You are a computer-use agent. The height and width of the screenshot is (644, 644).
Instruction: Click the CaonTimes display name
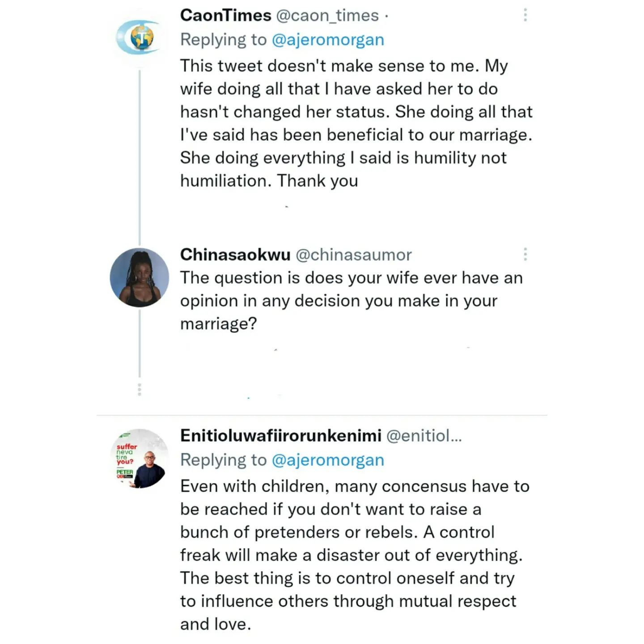point(225,15)
